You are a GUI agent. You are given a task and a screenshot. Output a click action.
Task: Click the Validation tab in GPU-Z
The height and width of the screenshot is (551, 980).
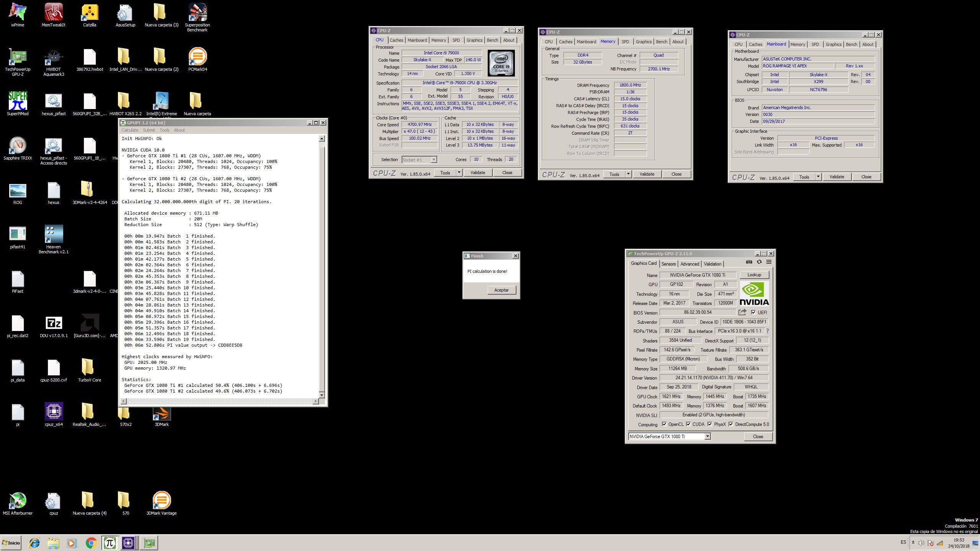coord(712,264)
